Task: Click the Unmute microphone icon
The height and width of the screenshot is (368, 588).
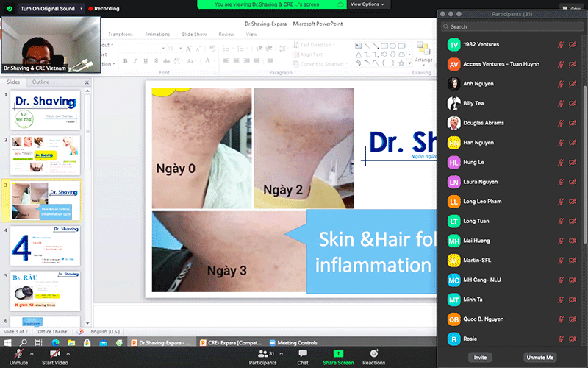Action: tap(18, 353)
